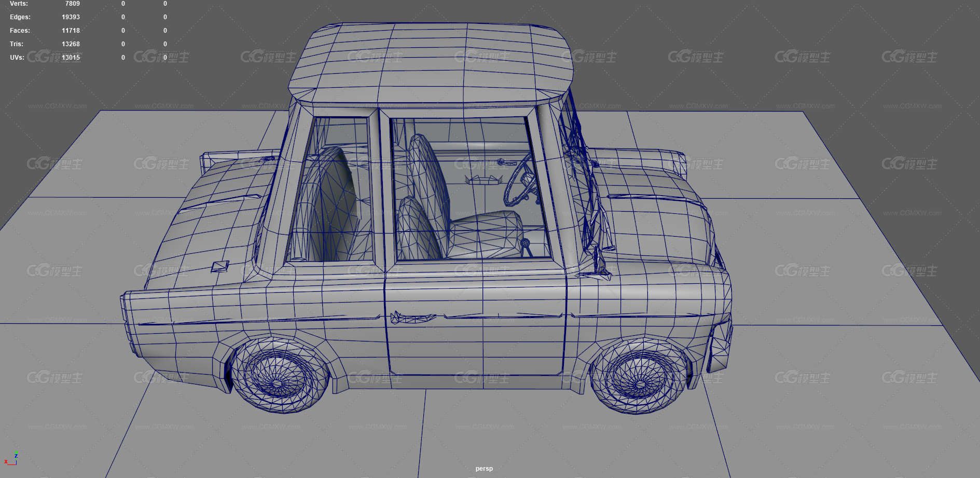Click the 'persp' camera name label
The height and width of the screenshot is (478, 980).
click(x=484, y=469)
